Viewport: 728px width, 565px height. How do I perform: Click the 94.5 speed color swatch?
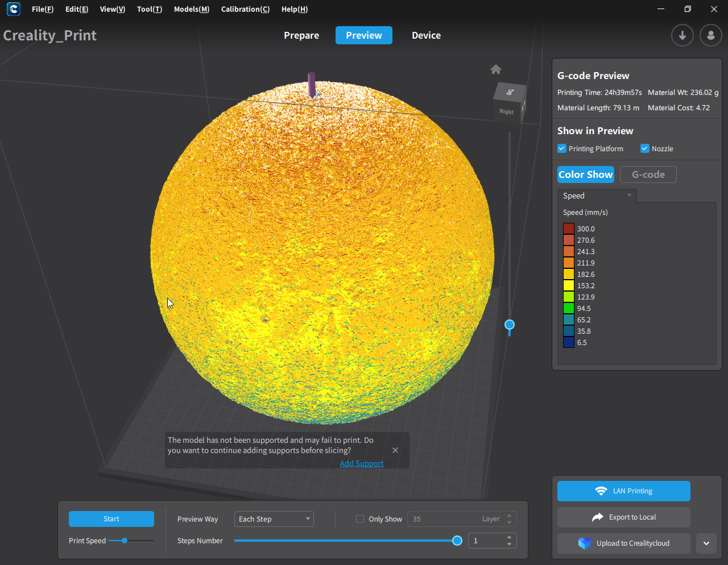point(569,308)
